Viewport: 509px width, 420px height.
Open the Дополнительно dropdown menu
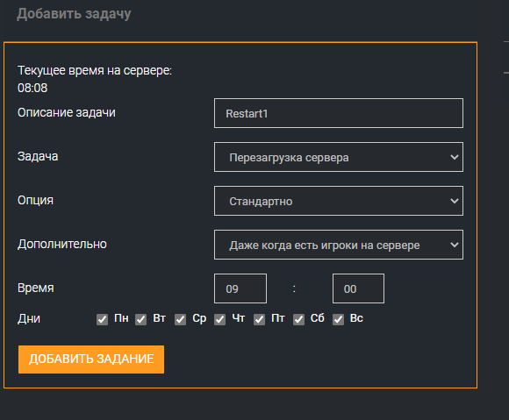pos(339,245)
